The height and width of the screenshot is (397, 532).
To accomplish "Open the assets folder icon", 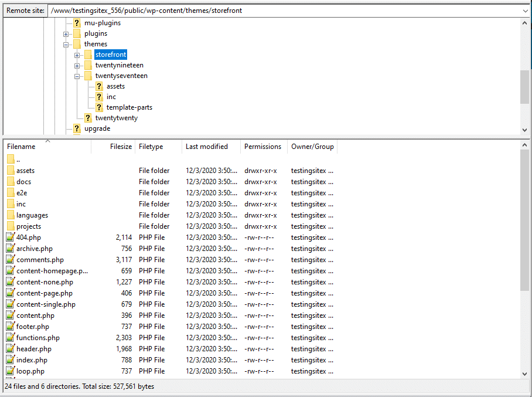I will (11, 170).
